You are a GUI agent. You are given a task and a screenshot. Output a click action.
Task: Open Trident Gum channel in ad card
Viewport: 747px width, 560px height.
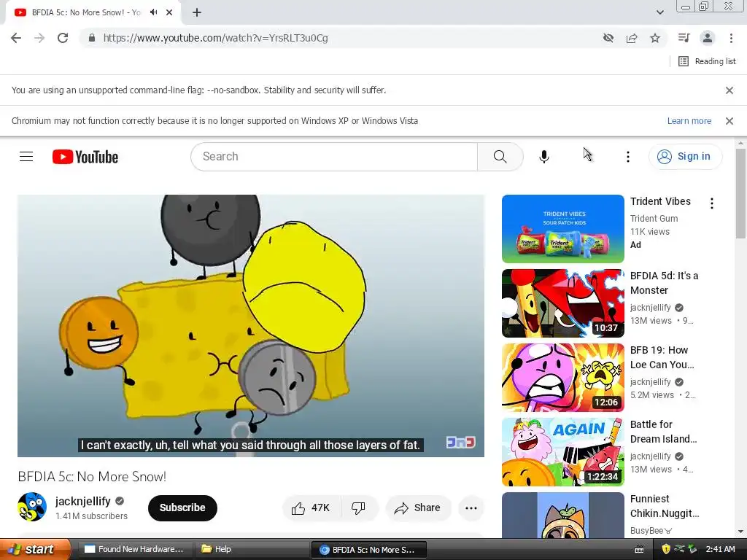coord(654,219)
